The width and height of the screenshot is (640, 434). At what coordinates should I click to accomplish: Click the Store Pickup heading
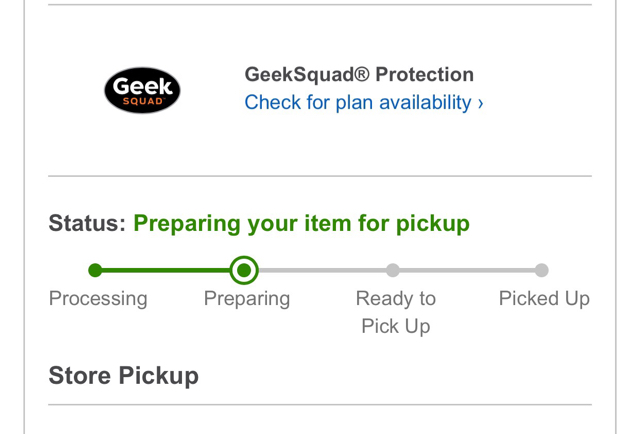[x=123, y=376]
